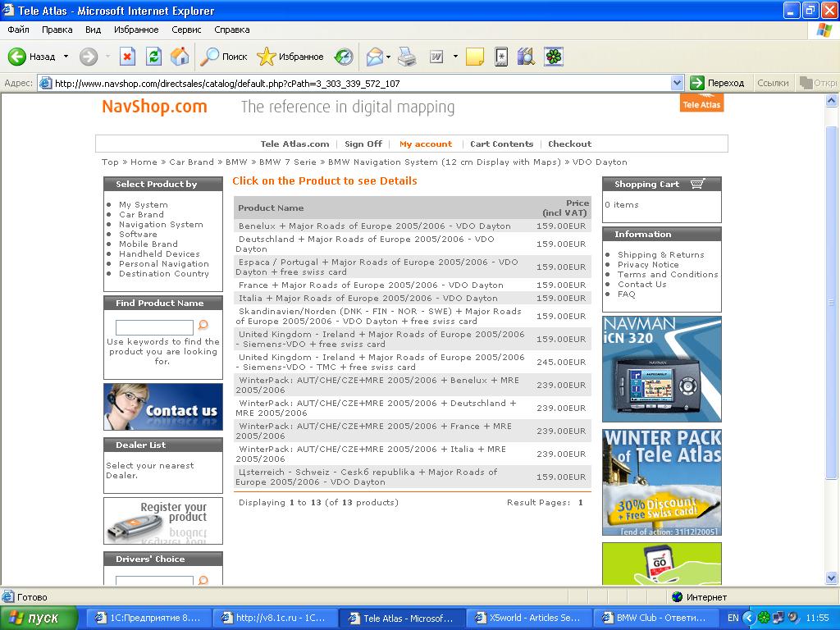Image resolution: width=840 pixels, height=630 pixels.
Task: Click the Bluetooth device toolbar icon
Action: coord(501,57)
